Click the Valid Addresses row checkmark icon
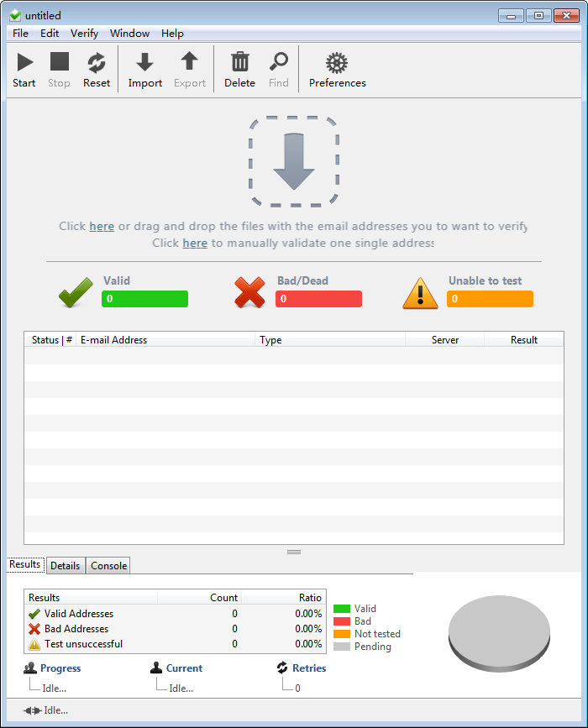The width and height of the screenshot is (588, 728). (34, 614)
